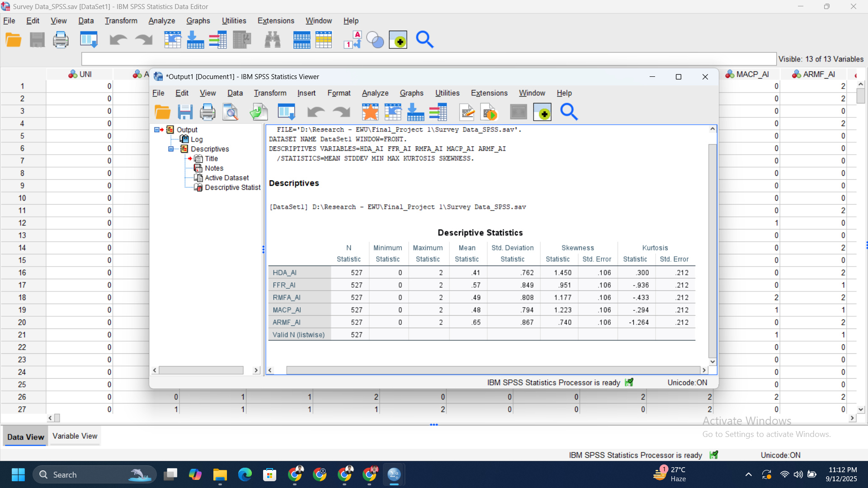Click the MACP_AI column header

click(x=752, y=75)
